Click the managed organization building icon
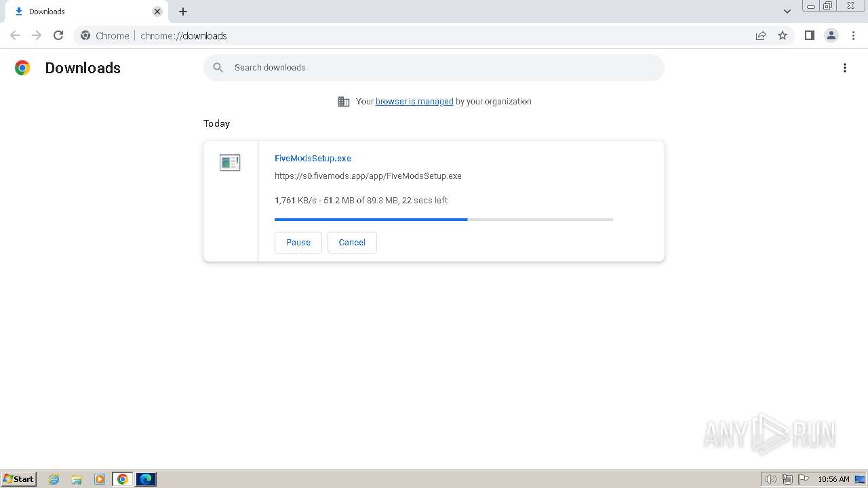 click(344, 102)
